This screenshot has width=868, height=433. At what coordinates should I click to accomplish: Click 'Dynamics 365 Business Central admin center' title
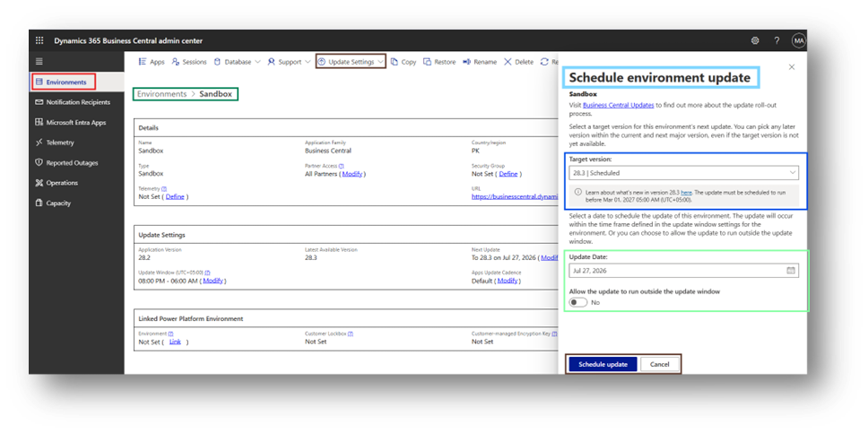(128, 40)
